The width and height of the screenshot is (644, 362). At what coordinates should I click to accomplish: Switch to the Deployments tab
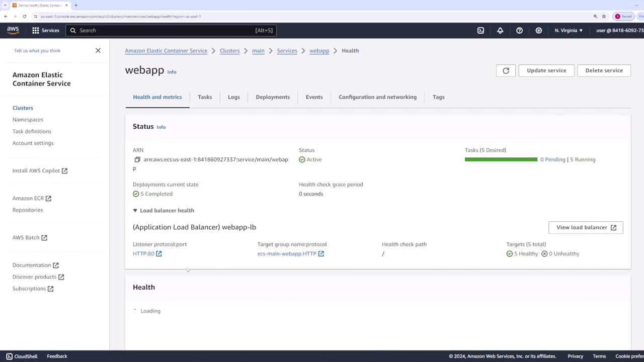(x=273, y=97)
